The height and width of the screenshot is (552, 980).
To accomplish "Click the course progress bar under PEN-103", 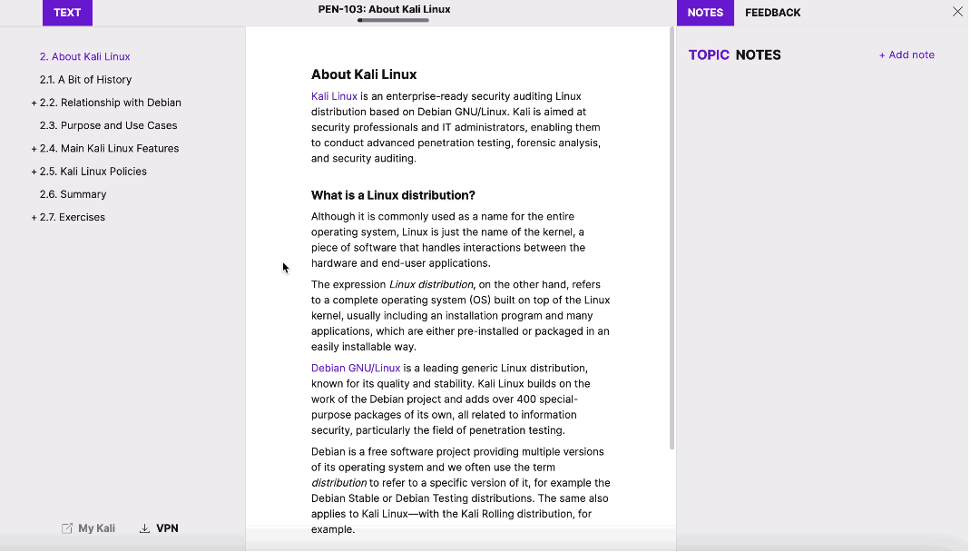I will (x=392, y=19).
